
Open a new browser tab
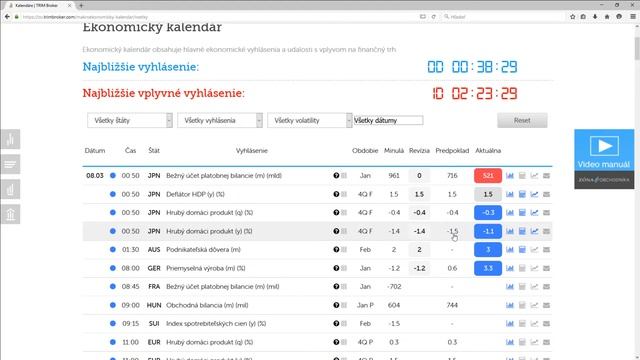(x=81, y=5)
